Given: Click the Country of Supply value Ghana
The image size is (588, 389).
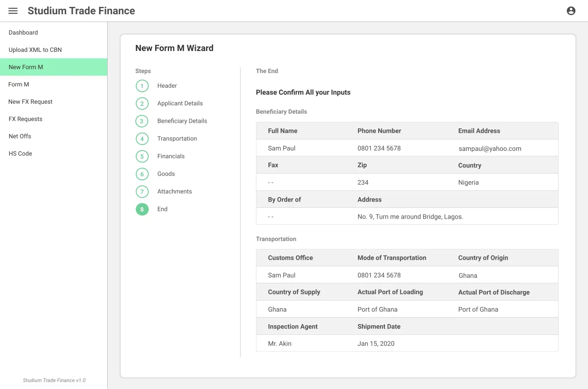Looking at the screenshot, I should [x=277, y=309].
